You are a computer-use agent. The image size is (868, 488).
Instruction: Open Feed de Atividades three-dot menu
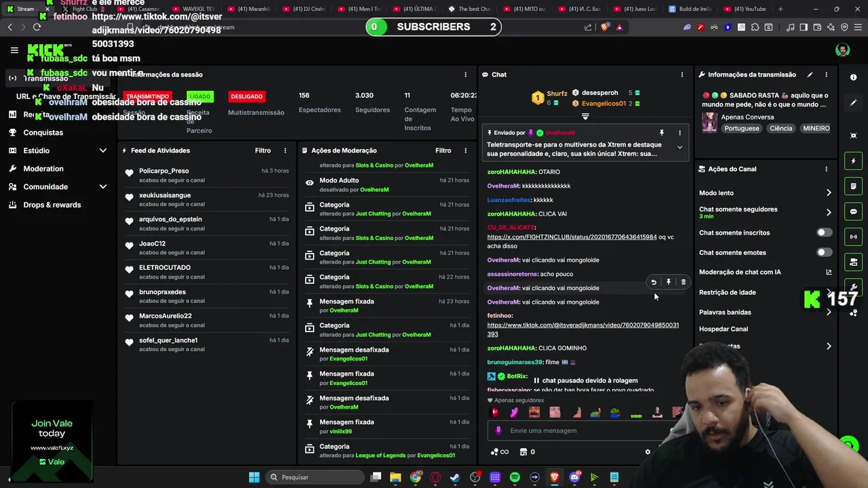pos(285,150)
